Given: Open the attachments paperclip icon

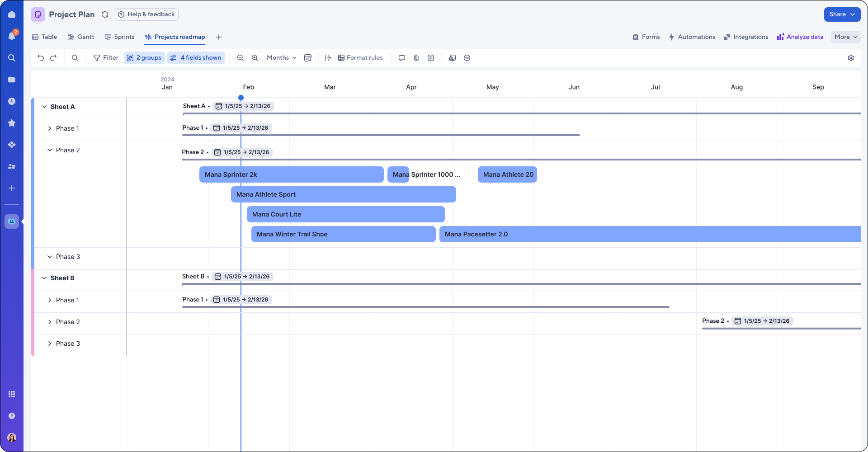Looking at the screenshot, I should [416, 58].
